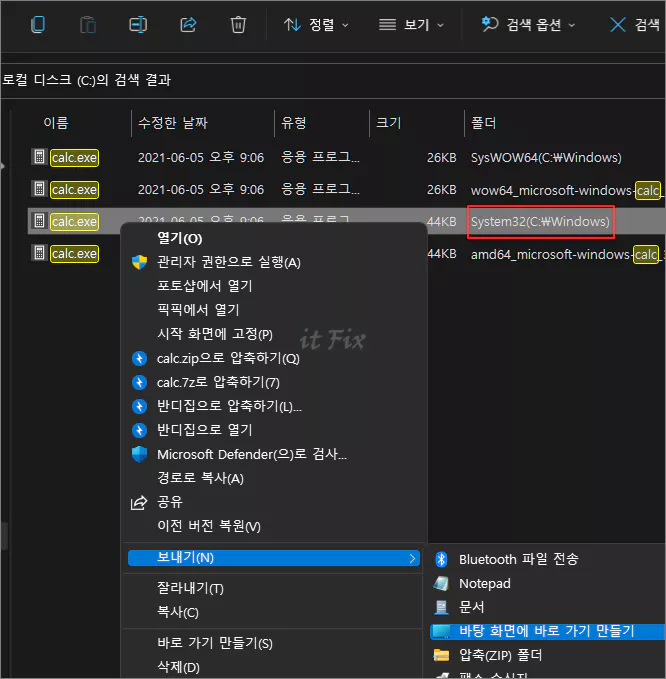Click calculator icon of System32 calc.exe
The width and height of the screenshot is (666, 679).
coord(39,221)
